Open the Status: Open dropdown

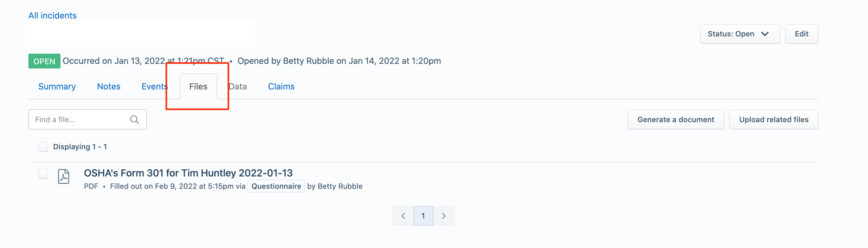(740, 34)
